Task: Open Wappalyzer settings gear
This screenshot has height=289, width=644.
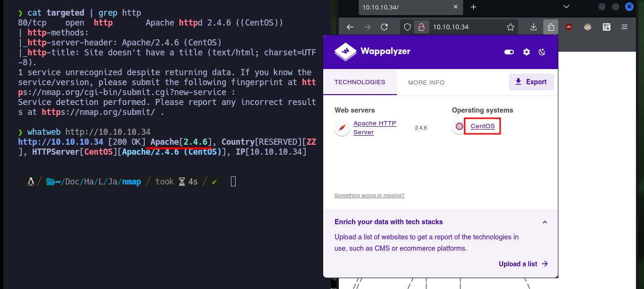Action: 527,52
